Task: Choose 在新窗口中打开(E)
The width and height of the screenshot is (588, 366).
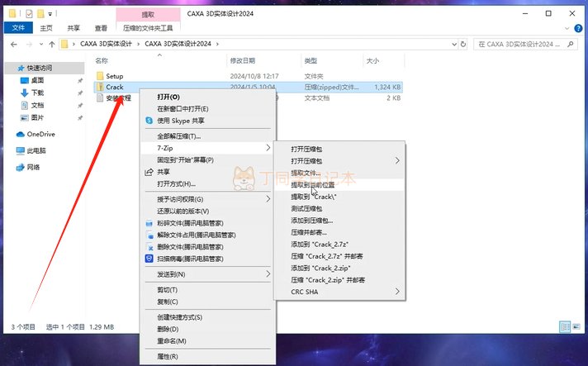Action: pyautogui.click(x=183, y=109)
